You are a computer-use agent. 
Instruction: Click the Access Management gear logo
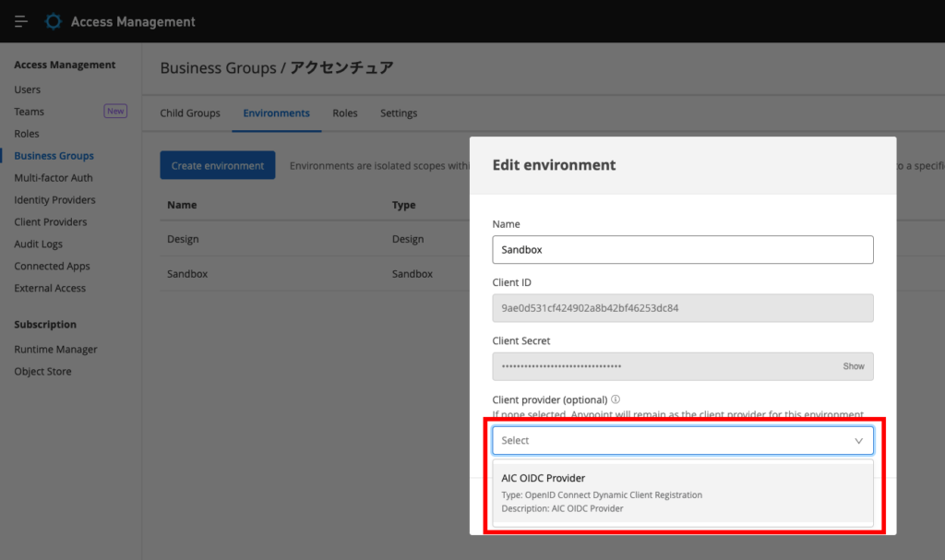click(54, 21)
